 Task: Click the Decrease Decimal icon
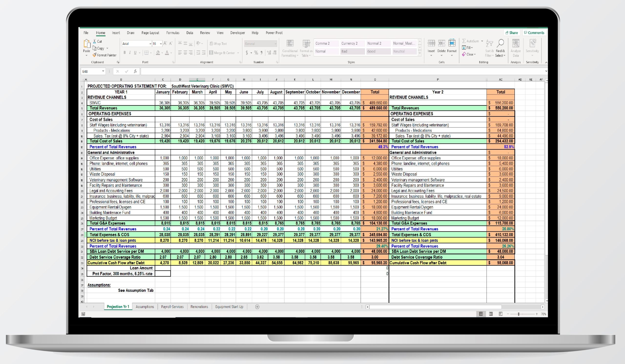coord(275,52)
